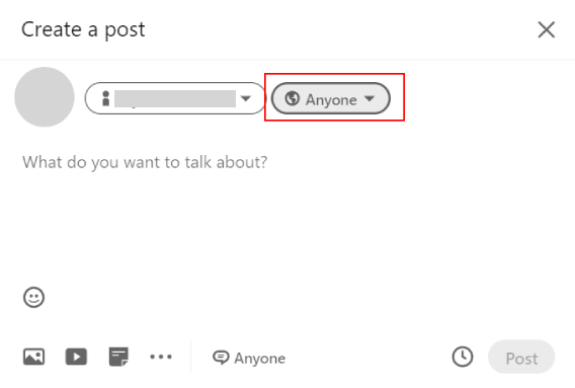The image size is (575, 388).
Task: Open the posting-as name selector
Action: [x=175, y=98]
